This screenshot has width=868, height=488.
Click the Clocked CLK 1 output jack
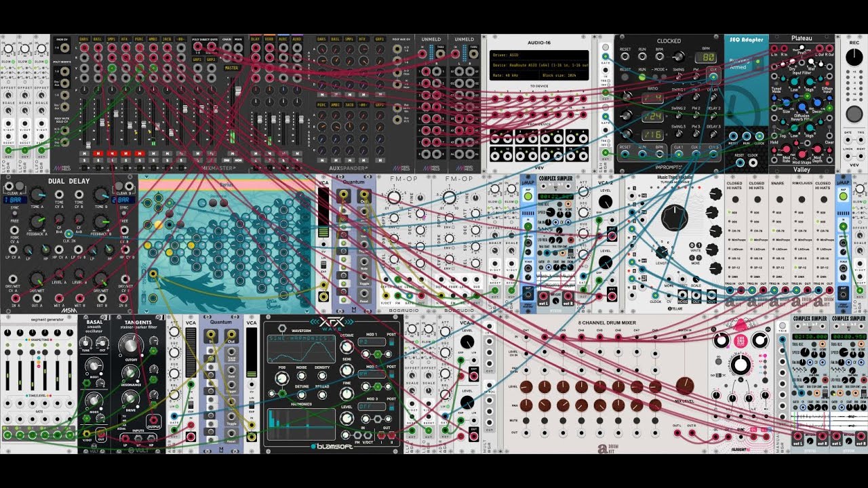(679, 155)
